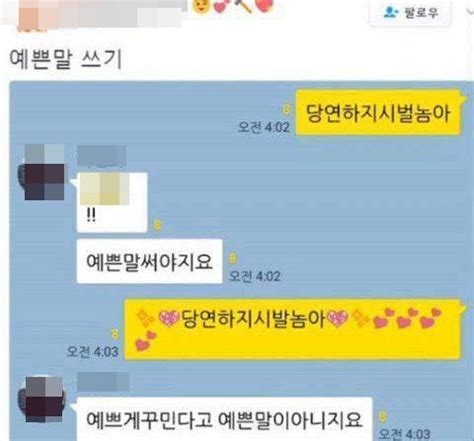Click the pink double hearts emoji in header
This screenshot has height=441, width=474.
222,6
